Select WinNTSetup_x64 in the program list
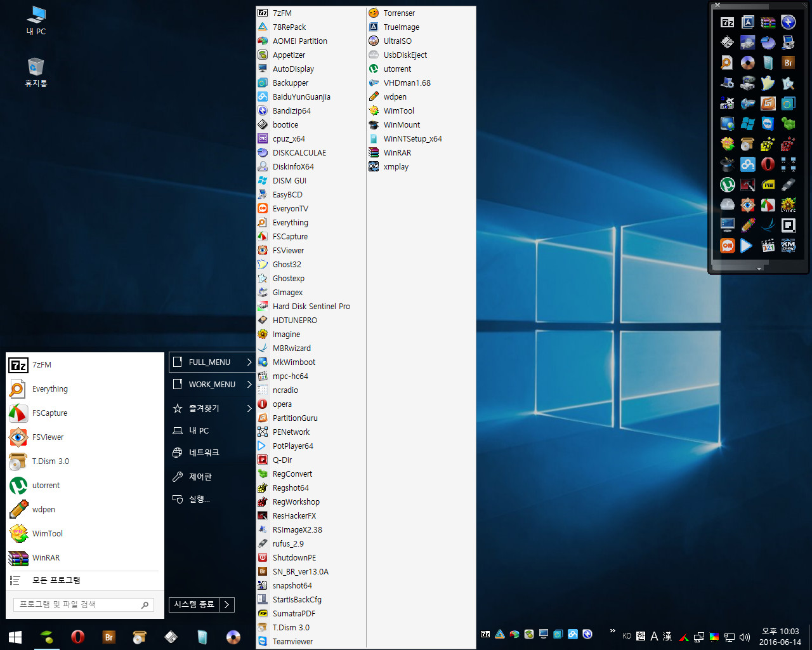812x650 pixels. 421,139
